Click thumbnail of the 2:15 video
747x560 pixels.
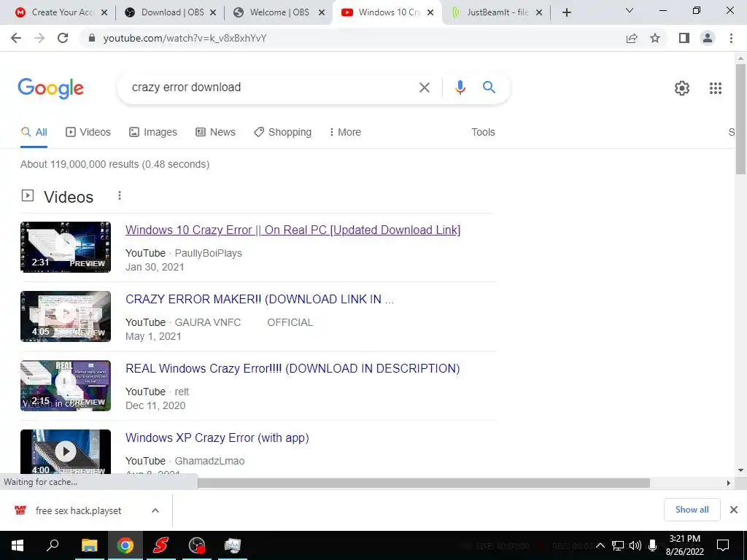pos(65,386)
